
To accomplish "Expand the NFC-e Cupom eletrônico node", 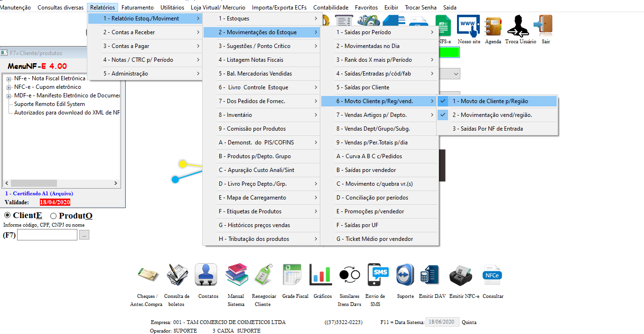I will [x=9, y=87].
